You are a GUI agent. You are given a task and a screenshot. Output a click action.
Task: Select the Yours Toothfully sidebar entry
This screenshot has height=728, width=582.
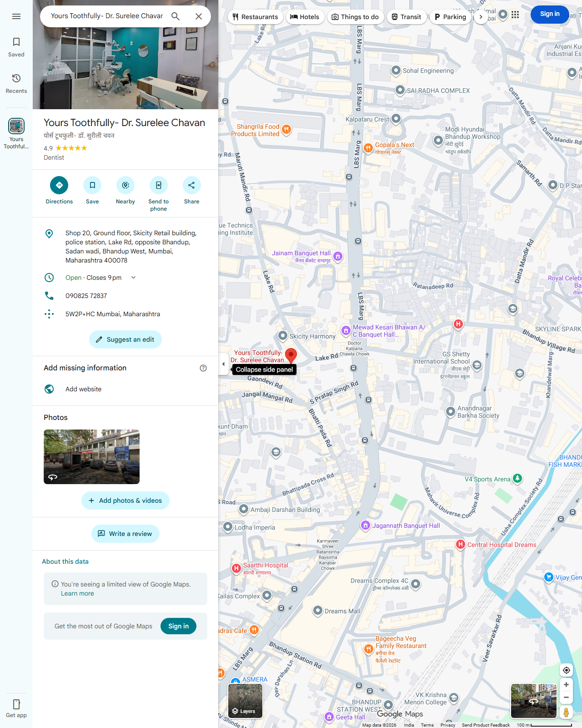(x=16, y=133)
